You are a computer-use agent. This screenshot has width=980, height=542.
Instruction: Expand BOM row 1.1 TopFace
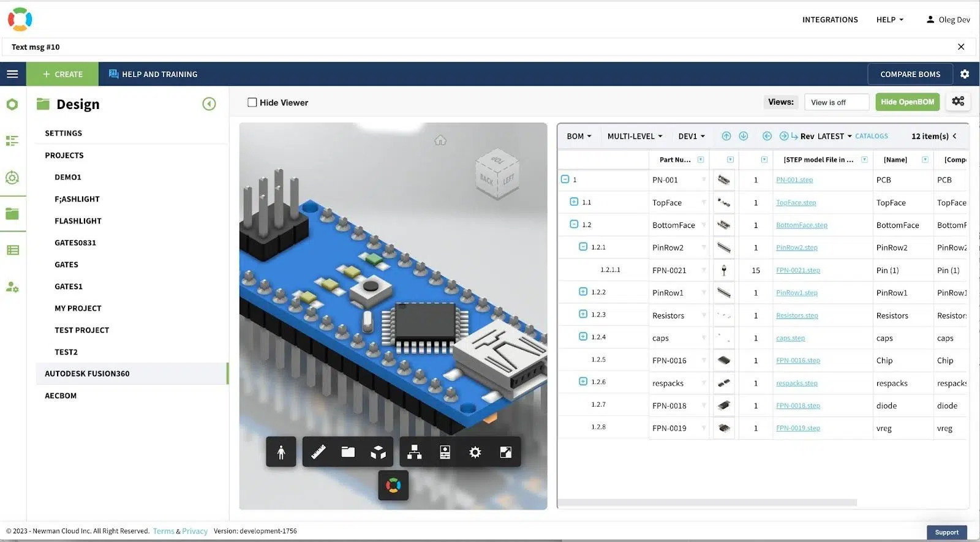pyautogui.click(x=574, y=202)
